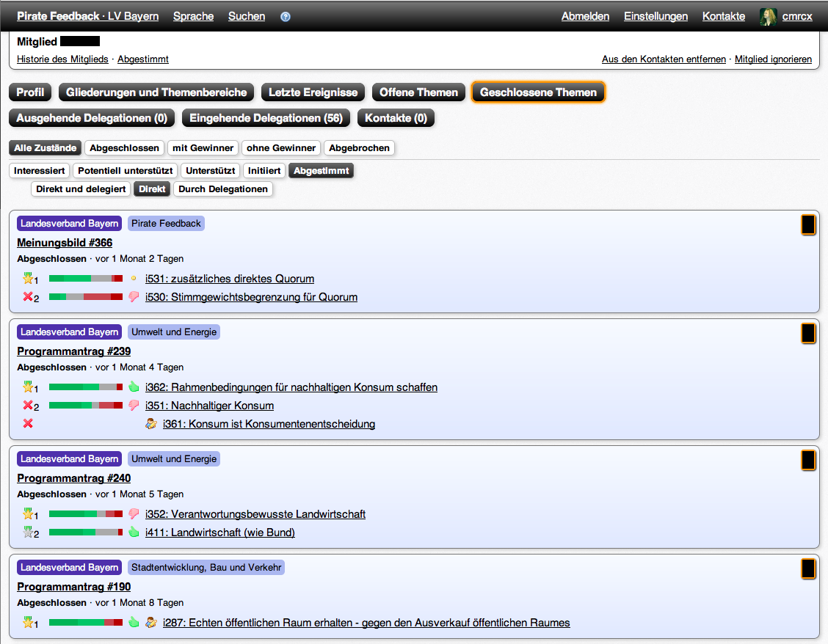Click black ballot icon on Meinungsbild #366
The width and height of the screenshot is (828, 644).
pyautogui.click(x=808, y=224)
